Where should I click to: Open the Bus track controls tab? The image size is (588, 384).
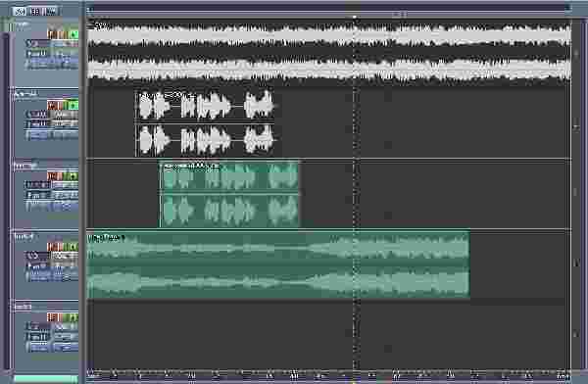51,12
